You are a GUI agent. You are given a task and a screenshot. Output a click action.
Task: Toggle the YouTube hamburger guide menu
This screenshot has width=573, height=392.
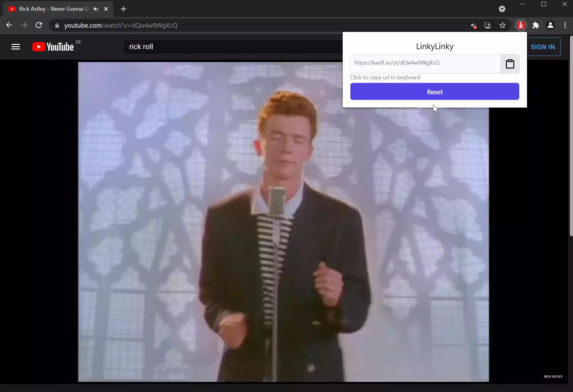[16, 47]
